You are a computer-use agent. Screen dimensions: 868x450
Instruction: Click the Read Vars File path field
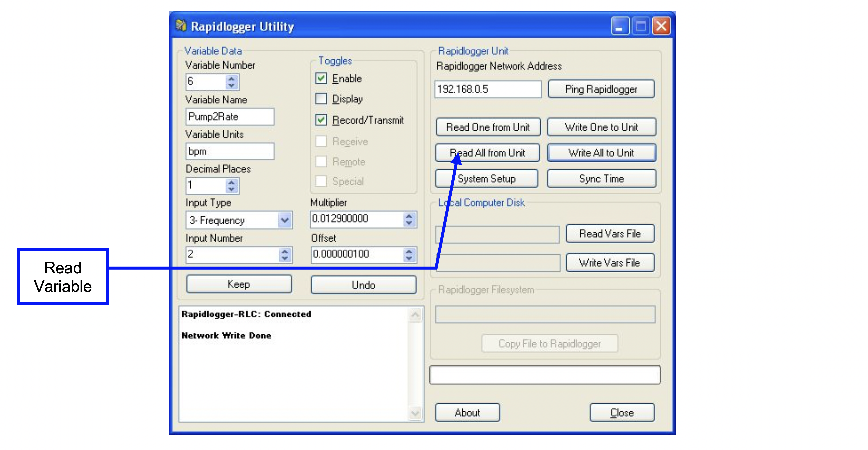point(497,234)
